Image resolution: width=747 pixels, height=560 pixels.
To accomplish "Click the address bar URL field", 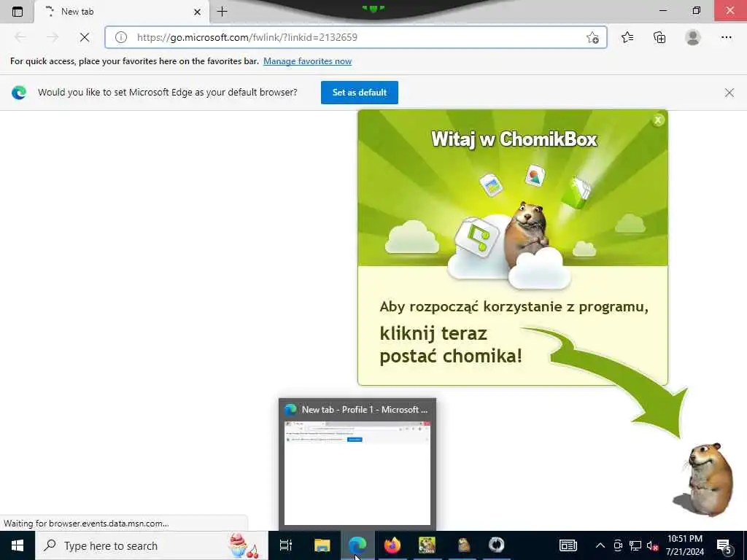I will (356, 37).
